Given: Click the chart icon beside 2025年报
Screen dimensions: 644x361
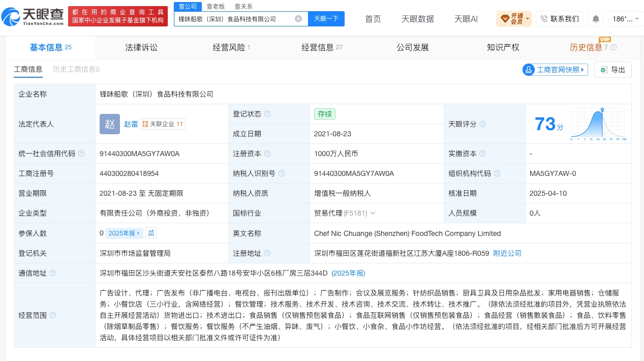Looking at the screenshot, I should (151, 233).
